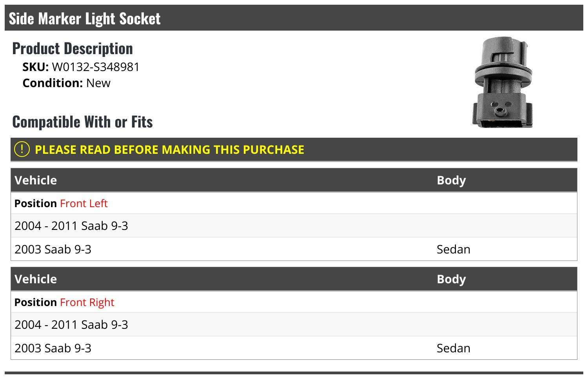Viewport: 588px width, 379px height.
Task: Click the Side Marker Light Socket title
Action: click(x=85, y=18)
